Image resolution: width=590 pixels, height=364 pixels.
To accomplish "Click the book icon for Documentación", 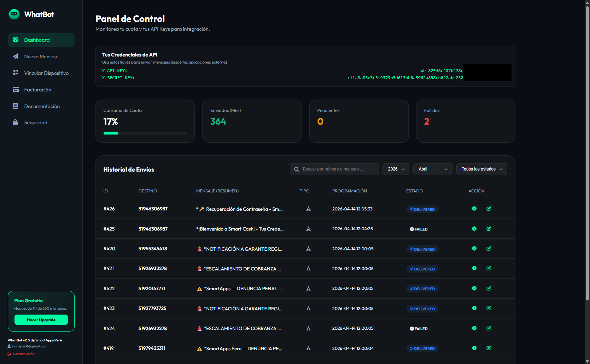I will click(x=15, y=106).
